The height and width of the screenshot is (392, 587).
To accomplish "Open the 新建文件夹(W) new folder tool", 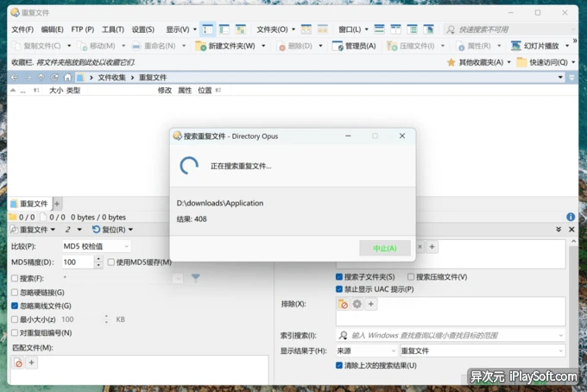I will pyautogui.click(x=226, y=46).
